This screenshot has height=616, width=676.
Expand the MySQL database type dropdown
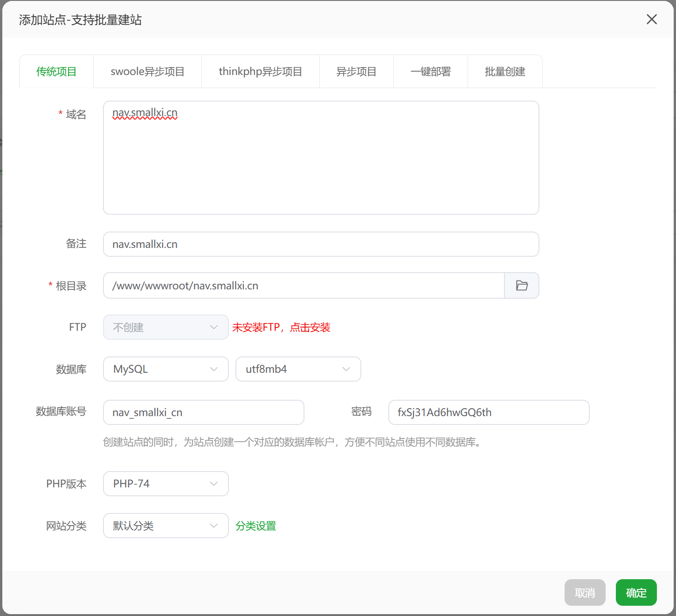[166, 369]
